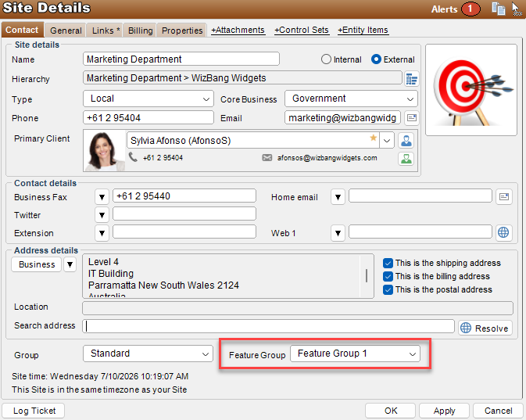
Task: Click the Business address button
Action: tap(37, 264)
